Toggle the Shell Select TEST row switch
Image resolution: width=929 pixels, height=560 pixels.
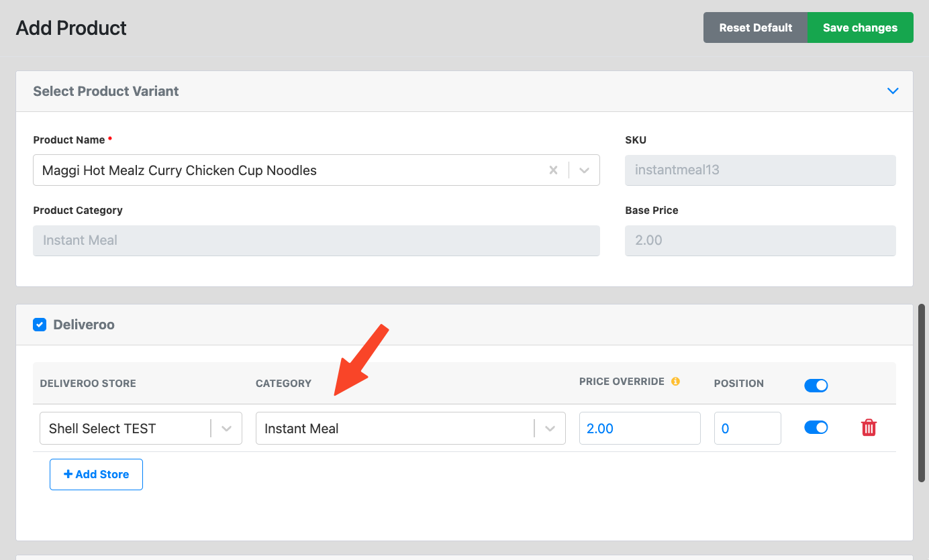[816, 427]
